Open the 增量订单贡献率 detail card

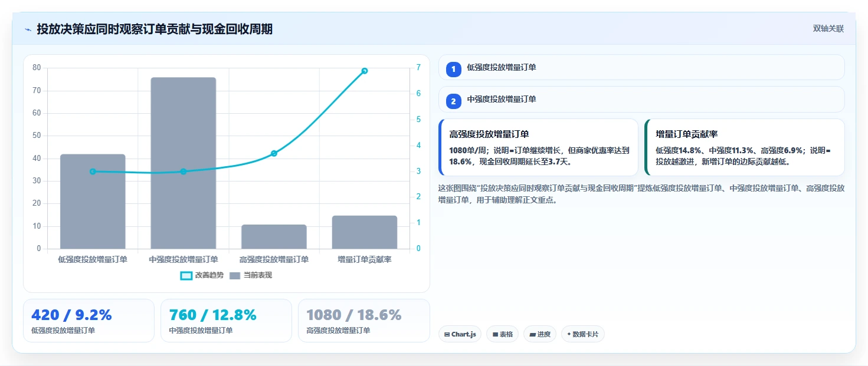coord(745,147)
